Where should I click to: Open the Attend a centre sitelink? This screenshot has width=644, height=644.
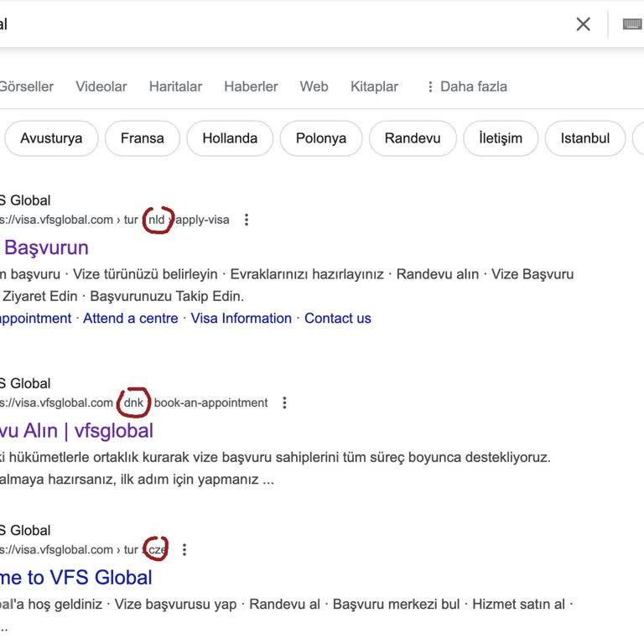pos(131,318)
